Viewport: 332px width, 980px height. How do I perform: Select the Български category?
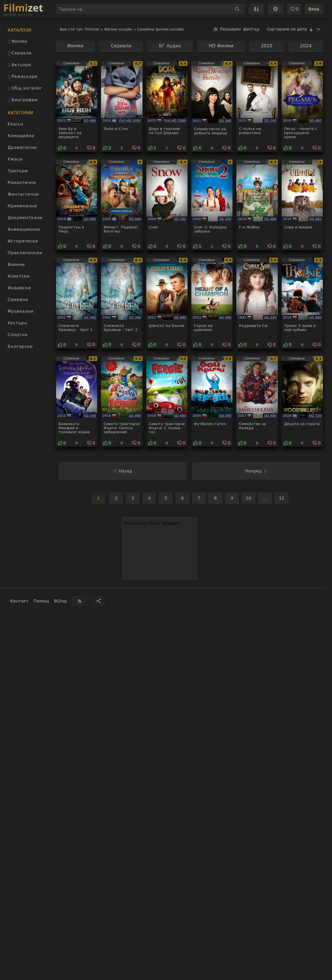point(20,347)
